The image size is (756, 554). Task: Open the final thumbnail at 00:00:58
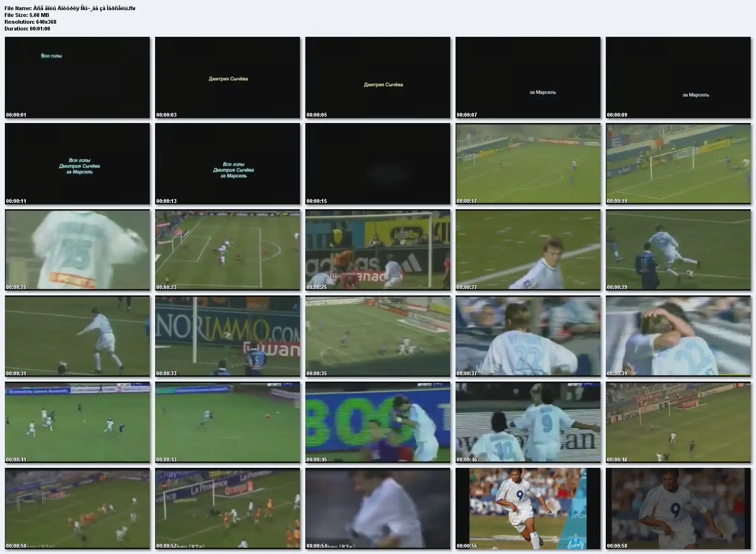(678, 508)
